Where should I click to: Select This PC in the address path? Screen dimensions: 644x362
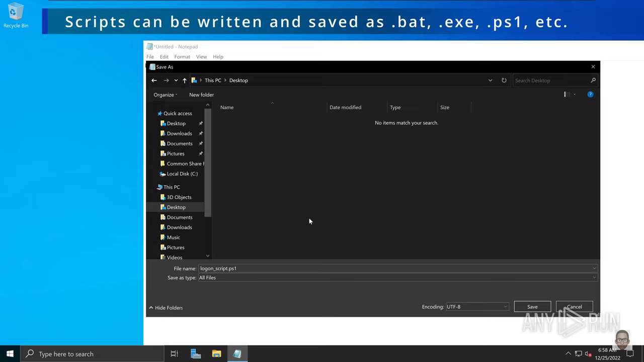(213, 80)
